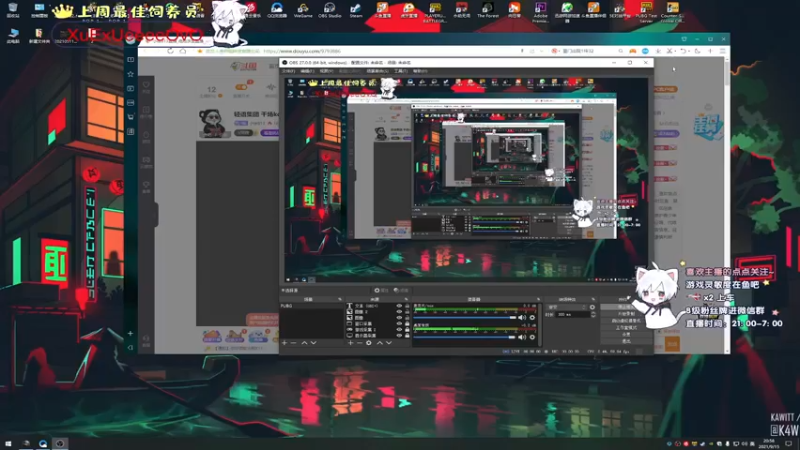Viewport: 800px width, 450px height.
Task: Click the OBS icon in the taskbar
Action: (60, 444)
